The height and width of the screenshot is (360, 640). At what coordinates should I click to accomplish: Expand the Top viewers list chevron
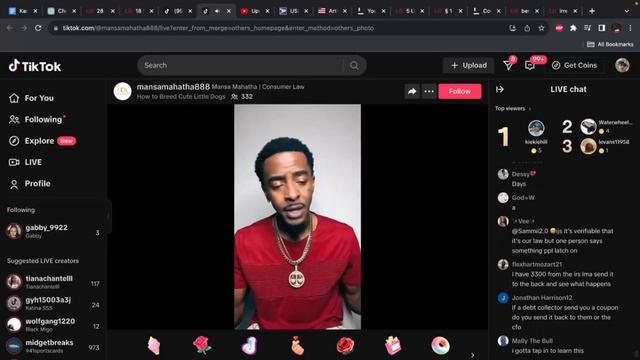pos(530,109)
